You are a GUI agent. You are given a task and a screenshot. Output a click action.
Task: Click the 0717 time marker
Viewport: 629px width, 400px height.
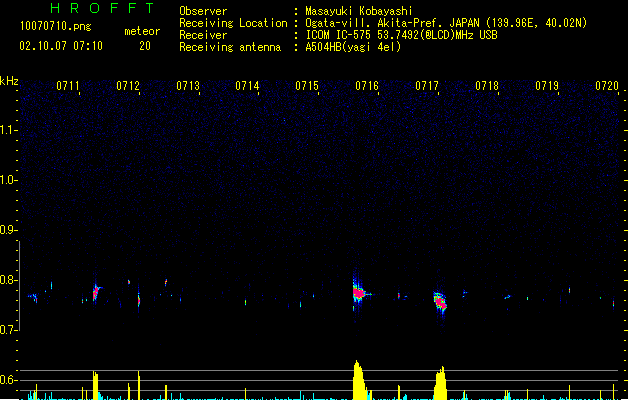tap(427, 86)
